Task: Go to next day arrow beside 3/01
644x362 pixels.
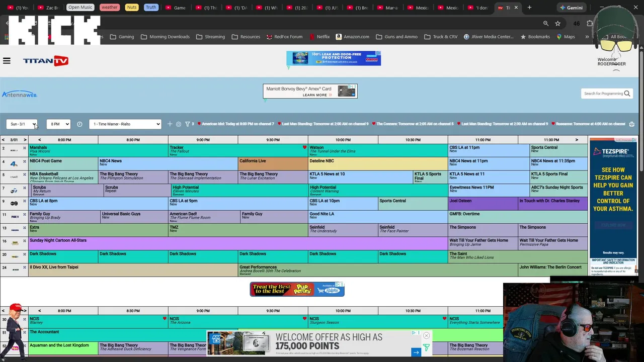Action: click(25, 140)
